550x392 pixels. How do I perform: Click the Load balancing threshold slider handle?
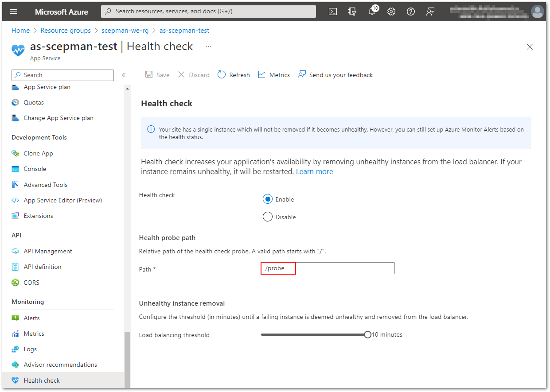(367, 335)
